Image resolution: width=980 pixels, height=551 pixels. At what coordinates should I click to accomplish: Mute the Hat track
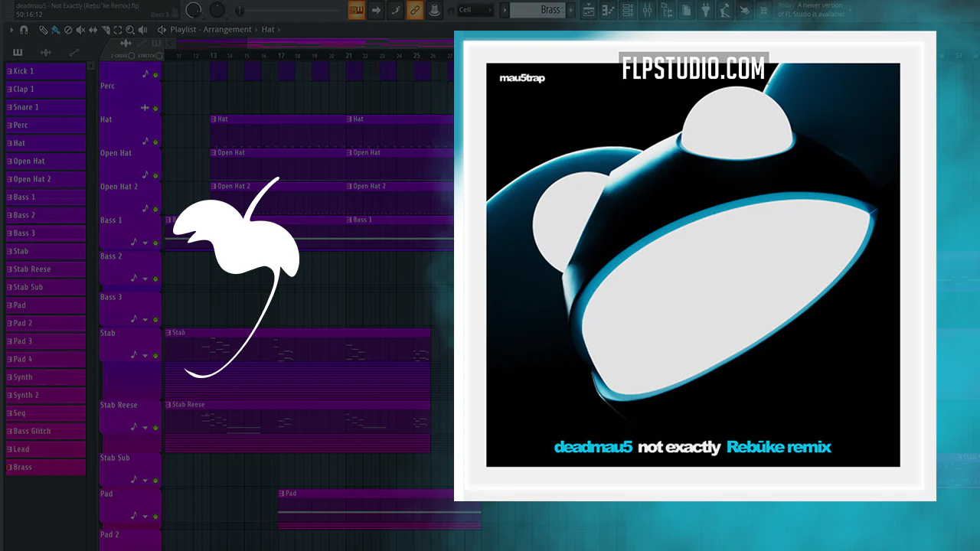[155, 142]
